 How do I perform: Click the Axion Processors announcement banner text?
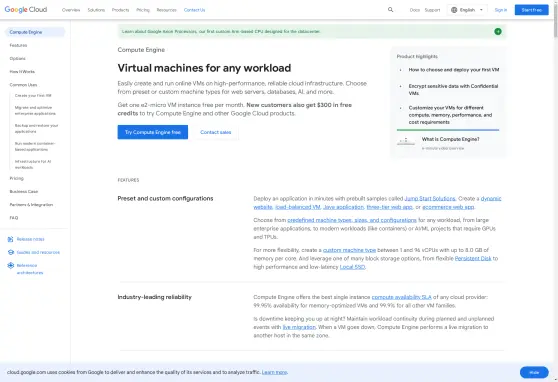pos(221,31)
